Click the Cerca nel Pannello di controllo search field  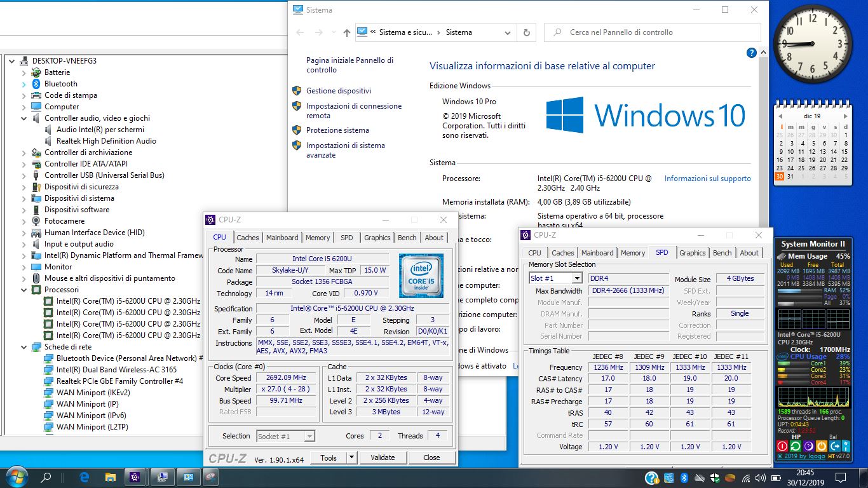(x=653, y=32)
